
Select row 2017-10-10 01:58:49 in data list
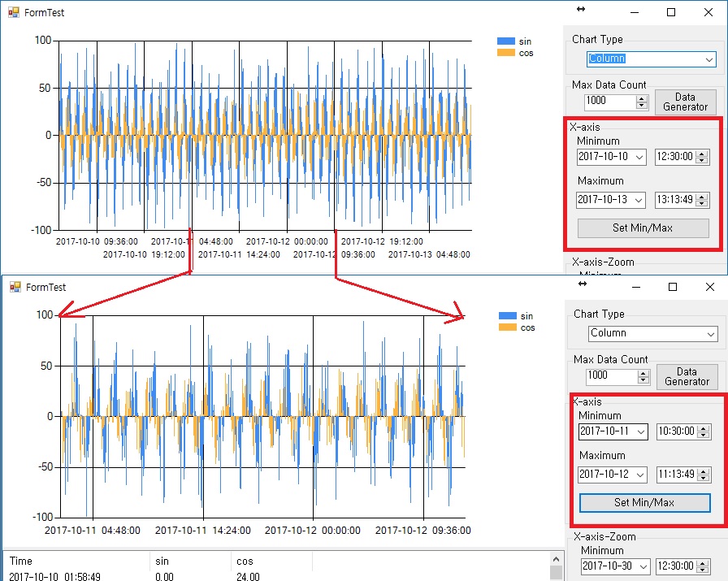pos(276,576)
